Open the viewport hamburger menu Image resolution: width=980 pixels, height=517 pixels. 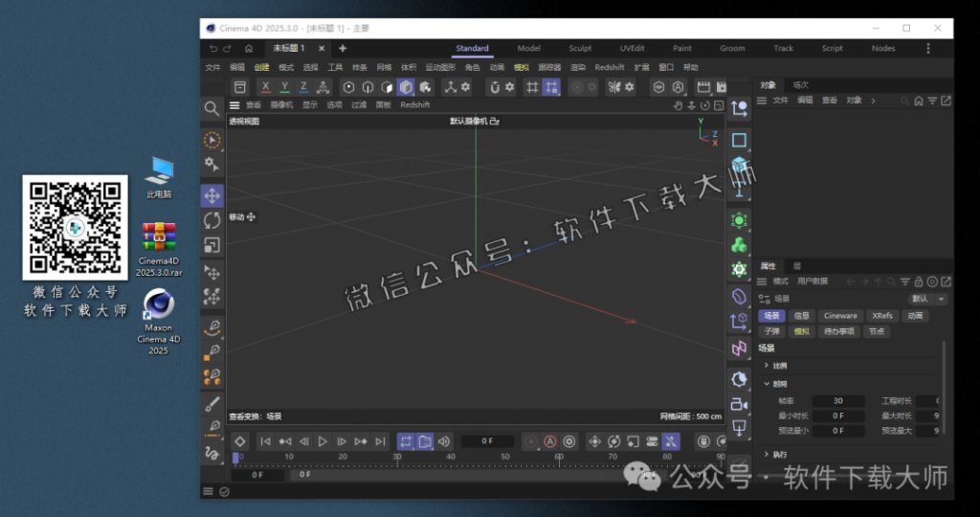pyautogui.click(x=234, y=105)
